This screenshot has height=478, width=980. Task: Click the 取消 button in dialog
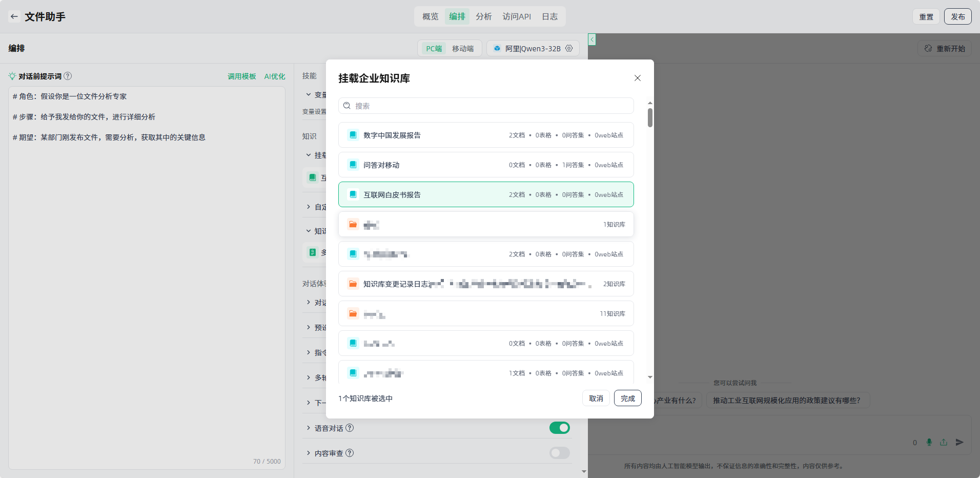(596, 398)
